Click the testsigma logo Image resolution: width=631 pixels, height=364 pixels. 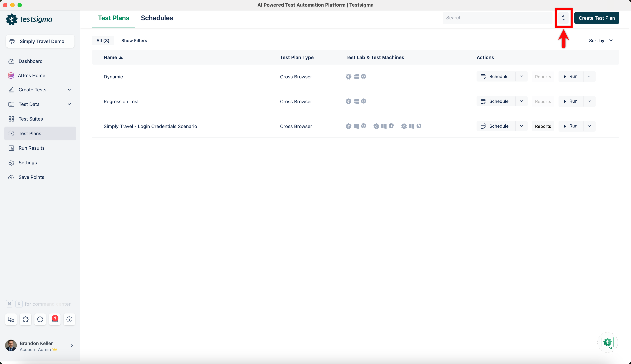pyautogui.click(x=29, y=19)
